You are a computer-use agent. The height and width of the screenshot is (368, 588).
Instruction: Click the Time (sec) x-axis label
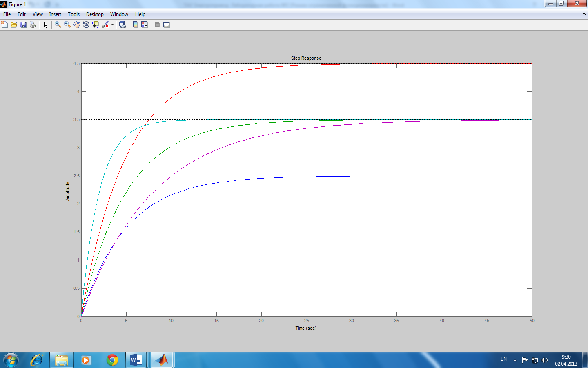tap(306, 328)
